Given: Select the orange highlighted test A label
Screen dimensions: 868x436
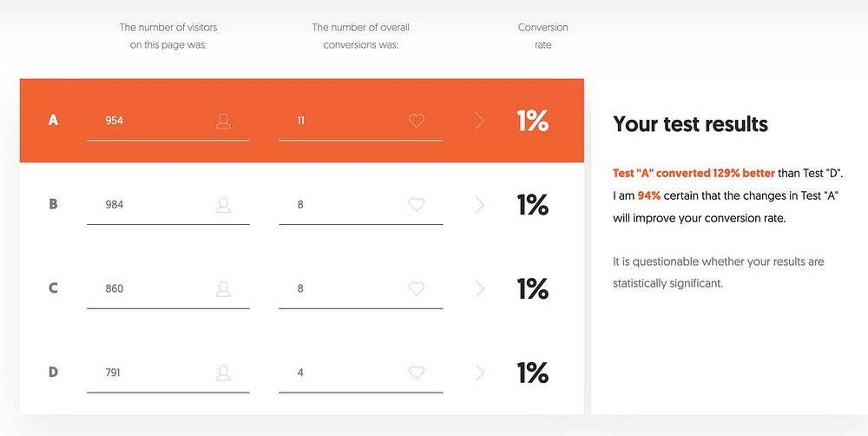Looking at the screenshot, I should pyautogui.click(x=53, y=121).
